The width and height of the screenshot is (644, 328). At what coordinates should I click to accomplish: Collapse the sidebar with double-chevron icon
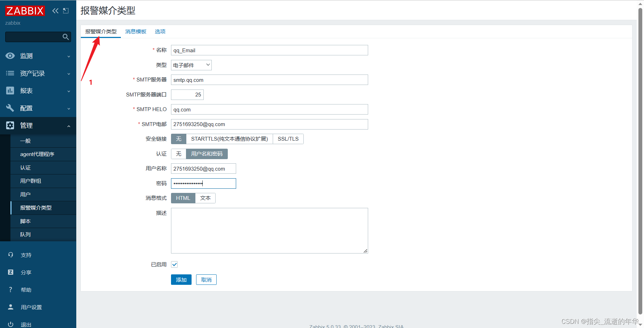click(x=55, y=11)
